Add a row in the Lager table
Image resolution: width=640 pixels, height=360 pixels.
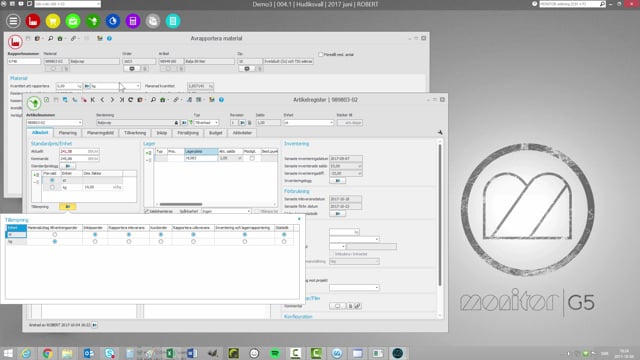(149, 153)
